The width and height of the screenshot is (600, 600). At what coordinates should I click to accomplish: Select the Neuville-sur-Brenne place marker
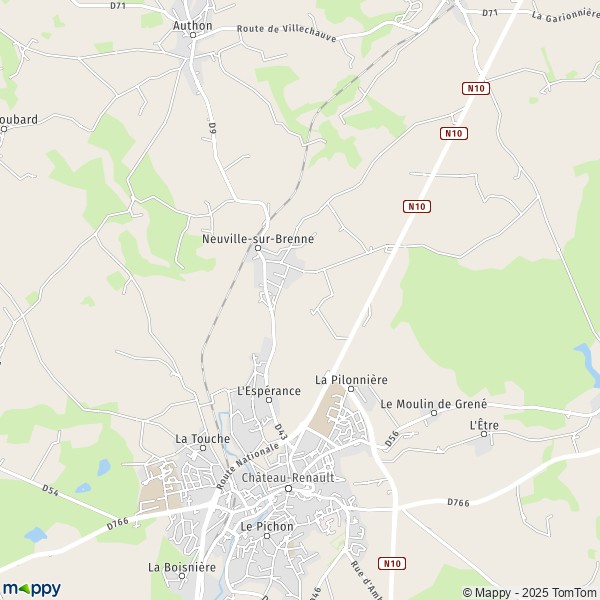point(258,248)
